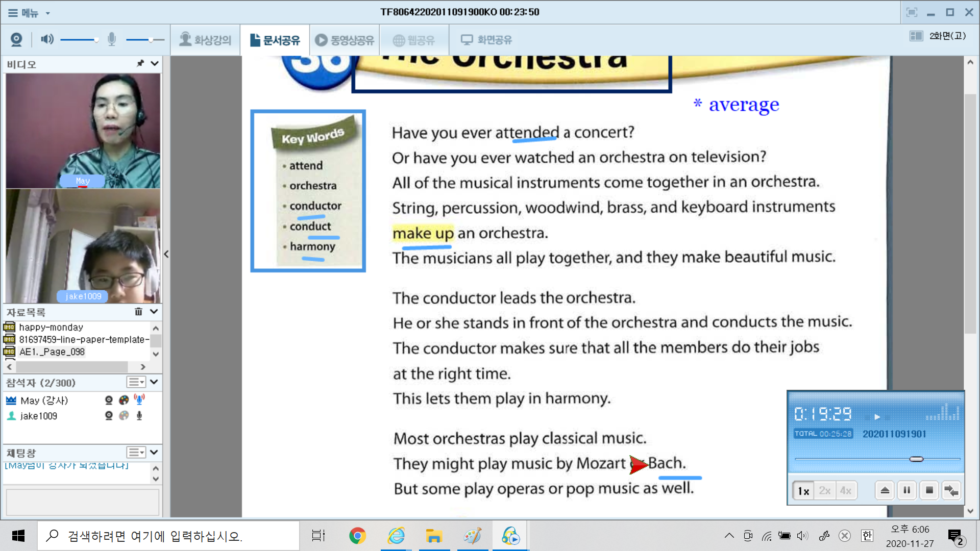Toggle jake1009's microphone icon
Screen dimensions: 980x551
click(x=139, y=416)
